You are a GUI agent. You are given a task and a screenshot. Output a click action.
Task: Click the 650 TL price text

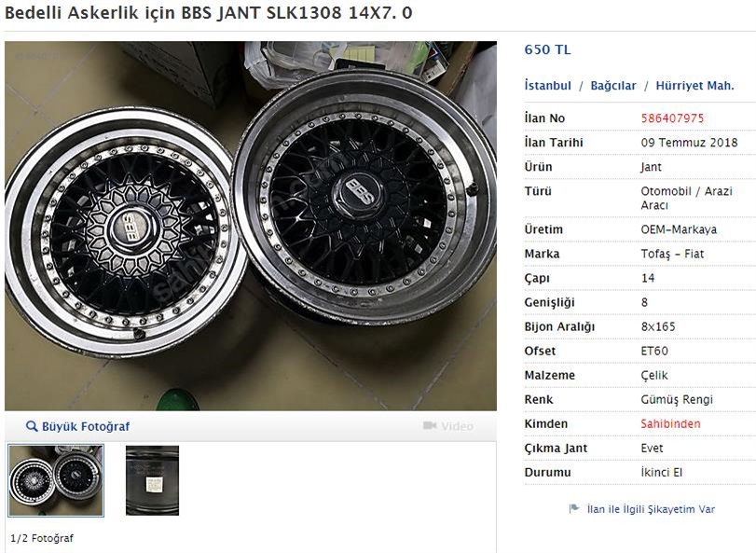[x=547, y=49]
